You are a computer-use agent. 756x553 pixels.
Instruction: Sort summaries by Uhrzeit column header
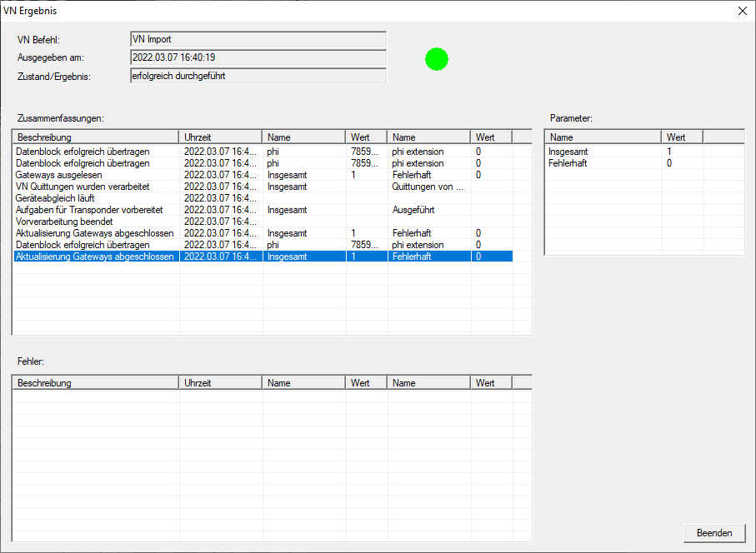click(x=220, y=137)
